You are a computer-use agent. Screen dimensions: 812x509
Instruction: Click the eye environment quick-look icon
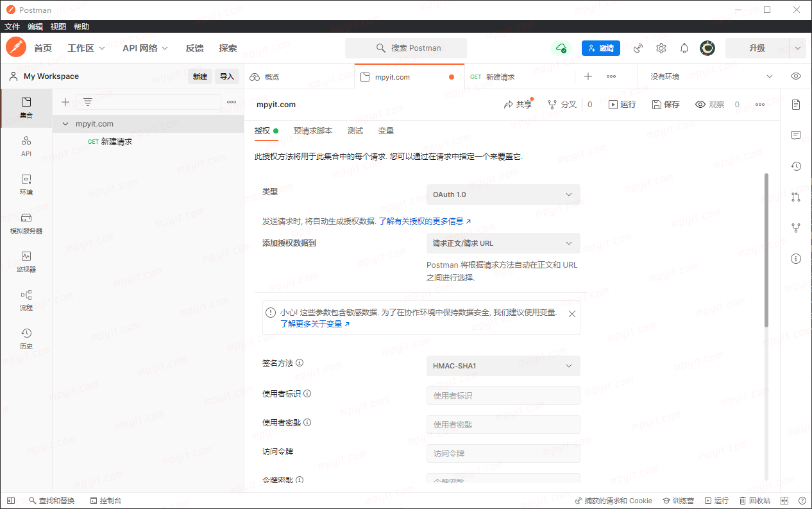point(796,76)
